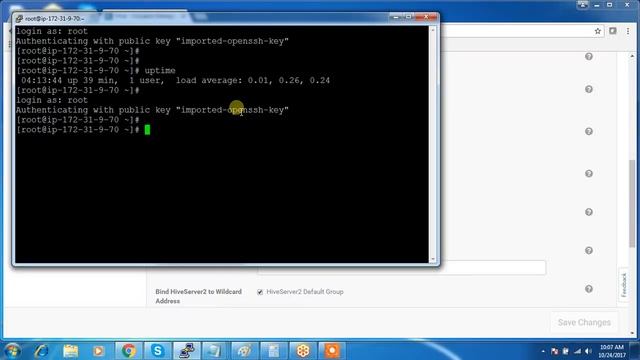This screenshot has height=360, width=640.
Task: Toggle HiveServer2 Default Group checkbox
Action: (x=260, y=292)
